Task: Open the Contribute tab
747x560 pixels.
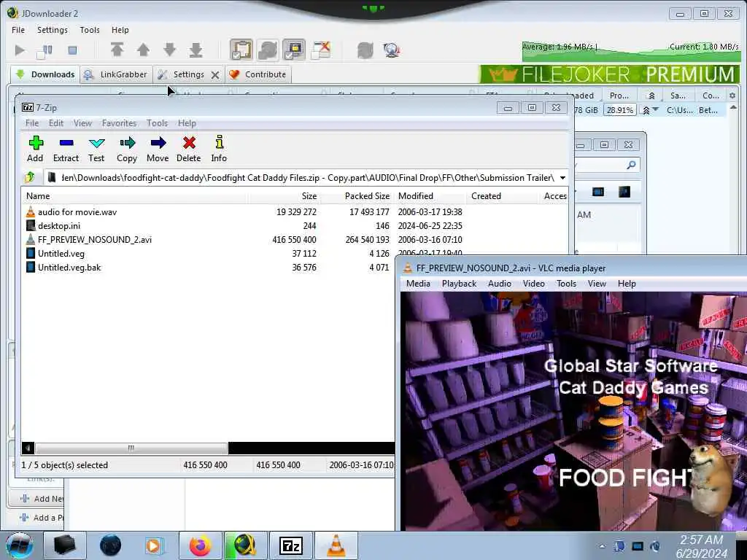Action: coord(258,74)
